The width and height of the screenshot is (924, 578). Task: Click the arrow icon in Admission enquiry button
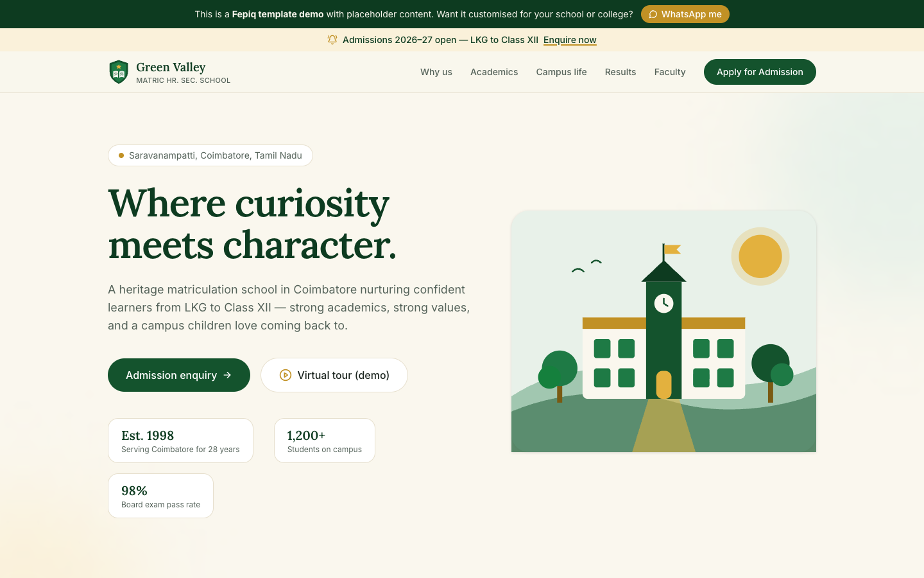pos(227,375)
